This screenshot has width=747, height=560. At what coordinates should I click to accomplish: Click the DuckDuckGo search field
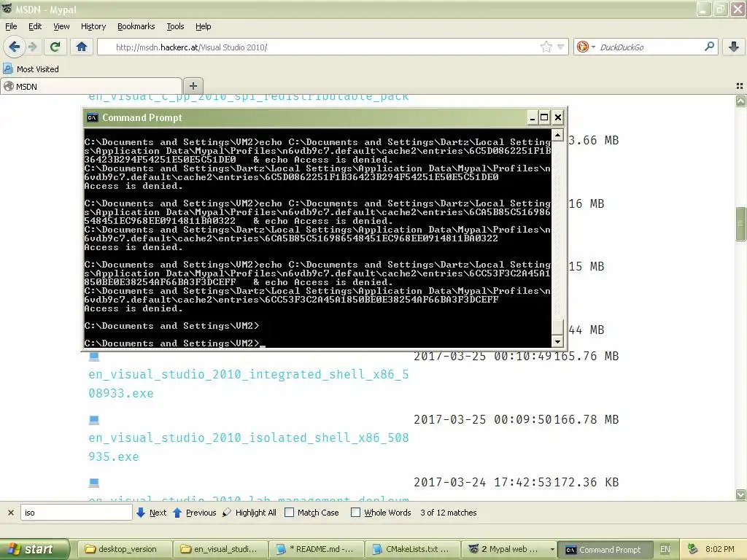650,47
